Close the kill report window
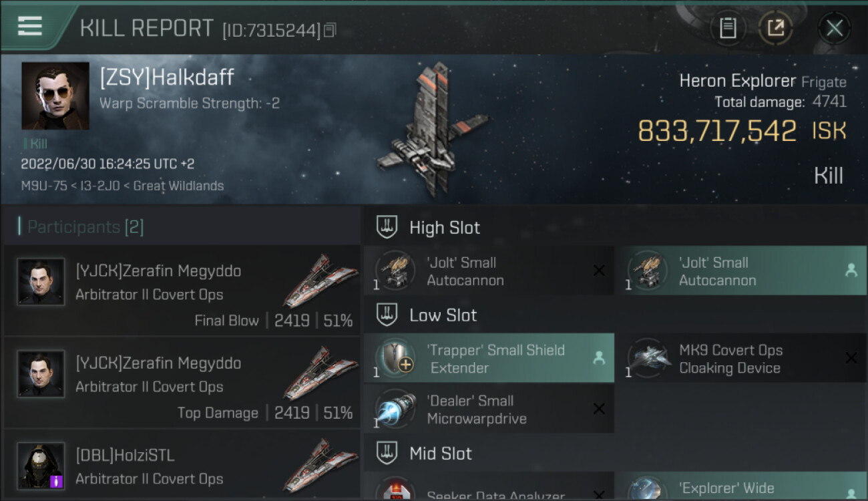The image size is (868, 501). pos(834,28)
